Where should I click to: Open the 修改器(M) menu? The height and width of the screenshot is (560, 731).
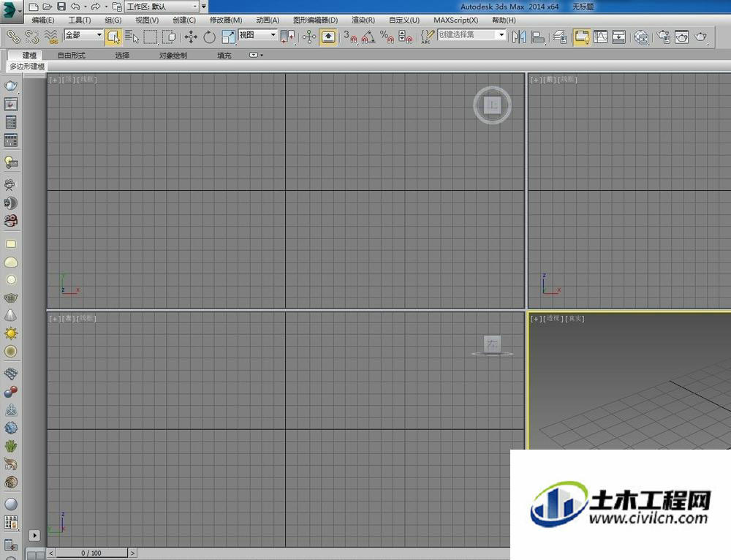[x=226, y=20]
